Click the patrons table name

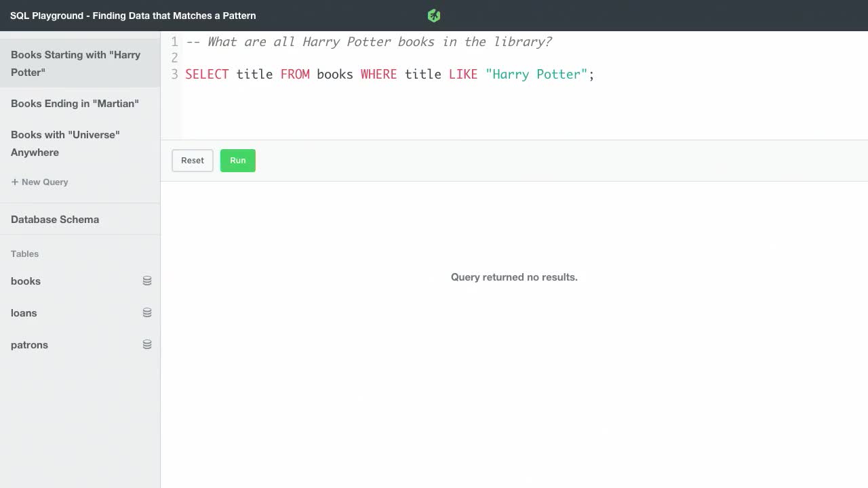click(x=29, y=344)
